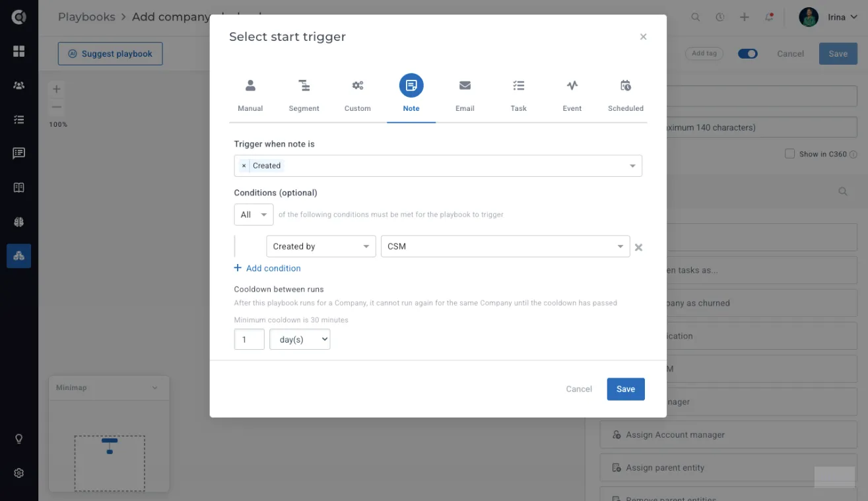Click the cooldown number input field
This screenshot has width=868, height=501.
(x=249, y=339)
